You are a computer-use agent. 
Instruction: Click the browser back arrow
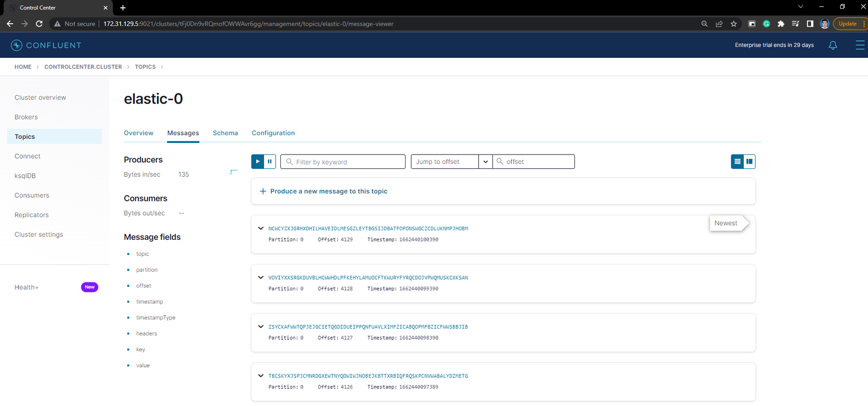pos(10,24)
